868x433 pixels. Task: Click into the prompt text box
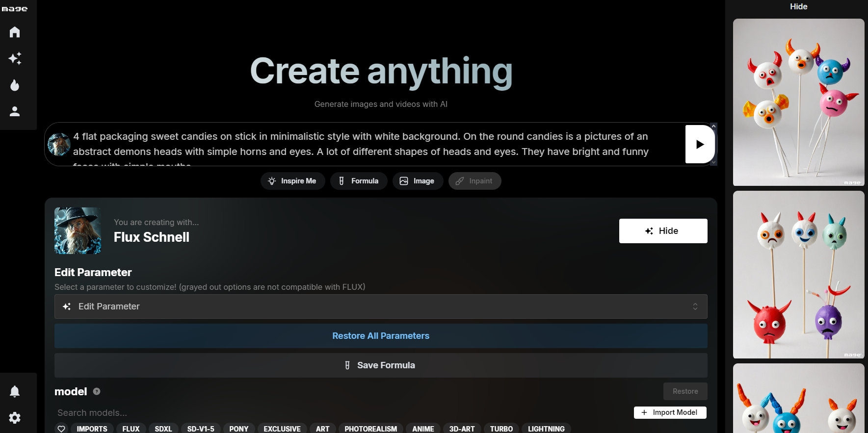pos(377,144)
